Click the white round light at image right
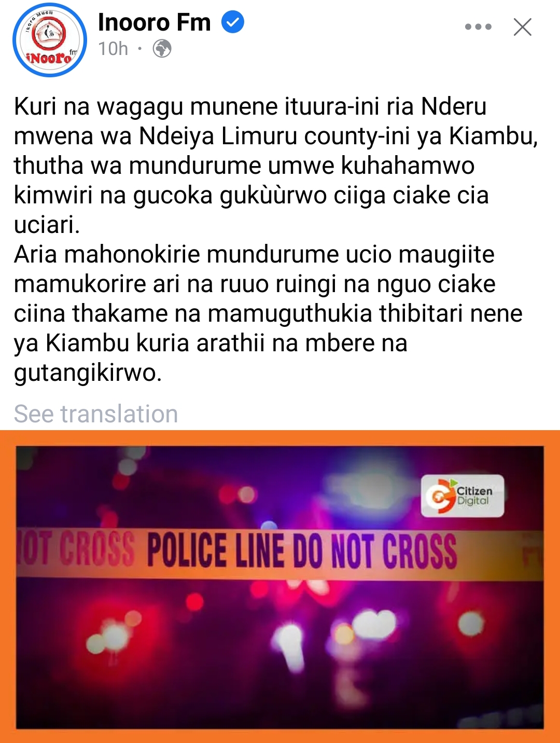This screenshot has height=743, width=560. (x=471, y=624)
